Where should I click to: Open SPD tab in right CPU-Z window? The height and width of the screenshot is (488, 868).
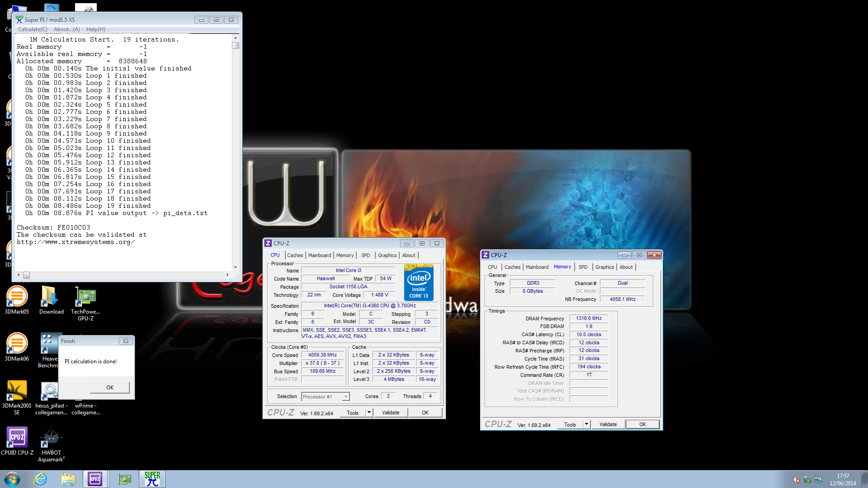coord(583,267)
